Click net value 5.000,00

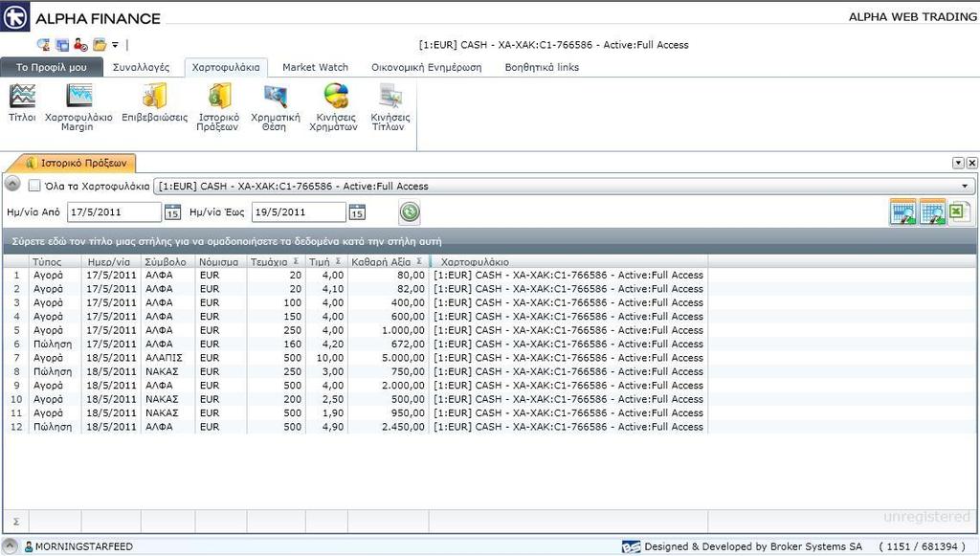(x=403, y=358)
